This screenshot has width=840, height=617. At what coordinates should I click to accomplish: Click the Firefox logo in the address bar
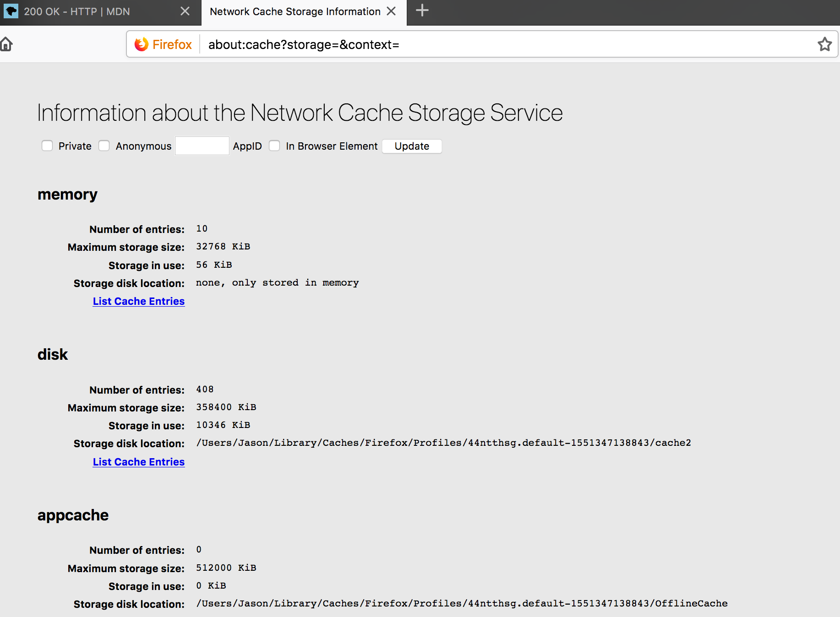point(142,44)
